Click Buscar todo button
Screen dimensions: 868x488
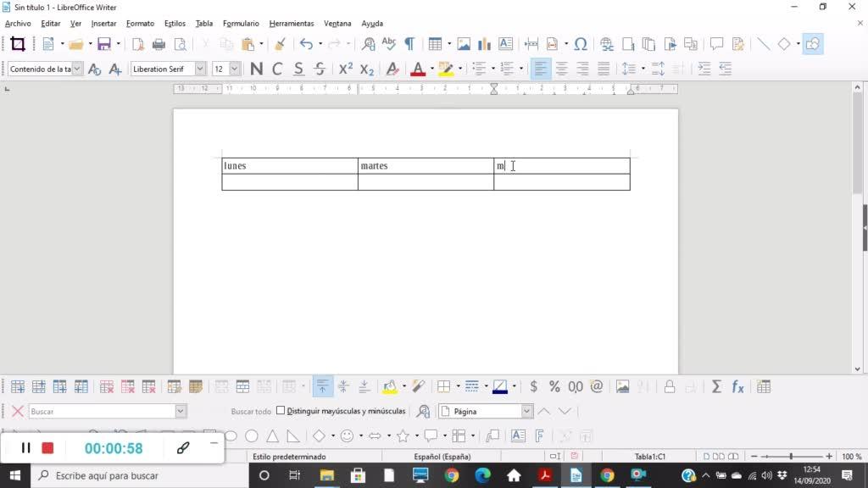click(251, 411)
